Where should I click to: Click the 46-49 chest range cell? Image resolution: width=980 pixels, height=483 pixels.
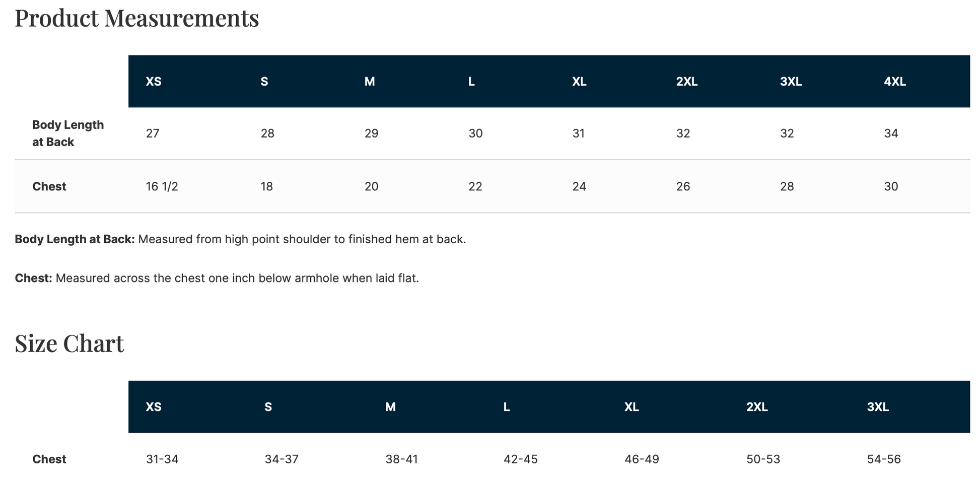pyautogui.click(x=642, y=459)
